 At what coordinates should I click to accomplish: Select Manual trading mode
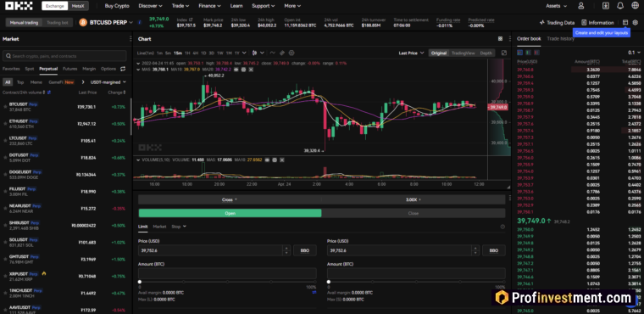24,23
